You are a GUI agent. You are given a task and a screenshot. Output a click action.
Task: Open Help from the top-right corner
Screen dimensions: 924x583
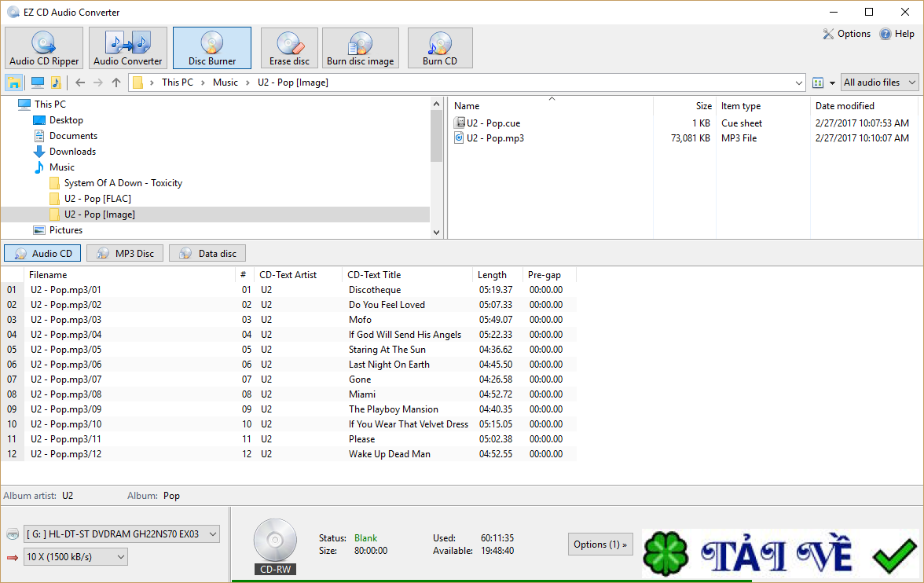896,34
